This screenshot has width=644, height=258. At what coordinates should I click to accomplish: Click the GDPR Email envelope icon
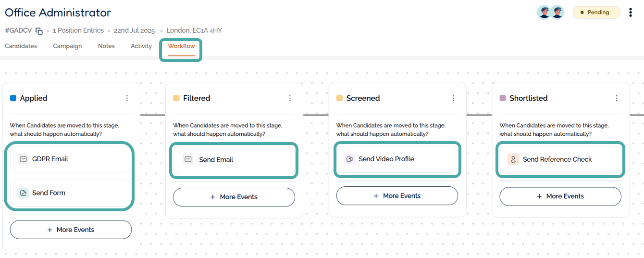(x=23, y=159)
